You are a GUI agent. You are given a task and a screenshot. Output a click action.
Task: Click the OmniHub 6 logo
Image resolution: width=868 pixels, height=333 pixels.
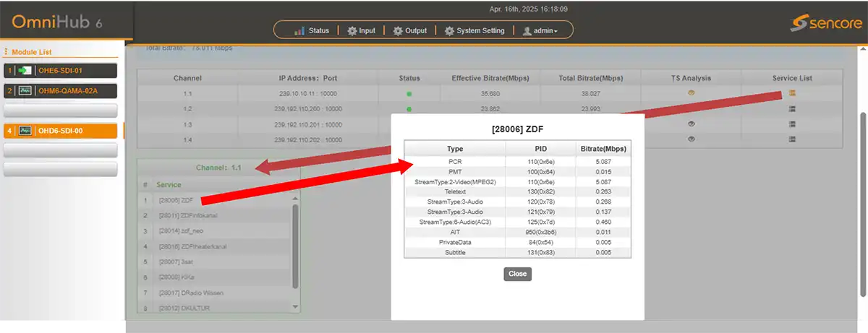point(57,23)
